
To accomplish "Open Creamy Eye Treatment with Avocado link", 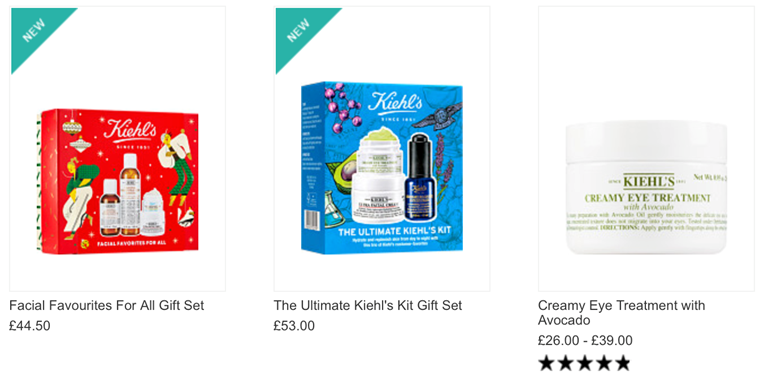I will 621,313.
